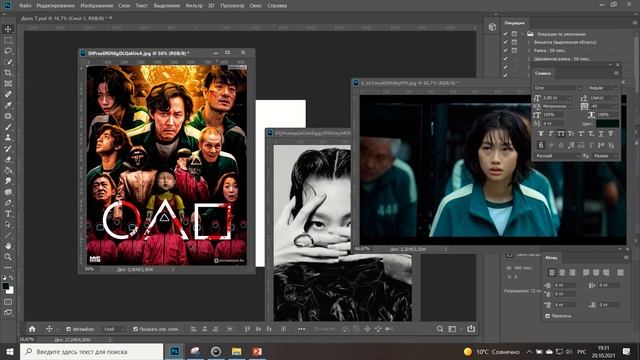Click left-align text in Paragraph panel
This screenshot has width=640, height=360.
click(552, 272)
